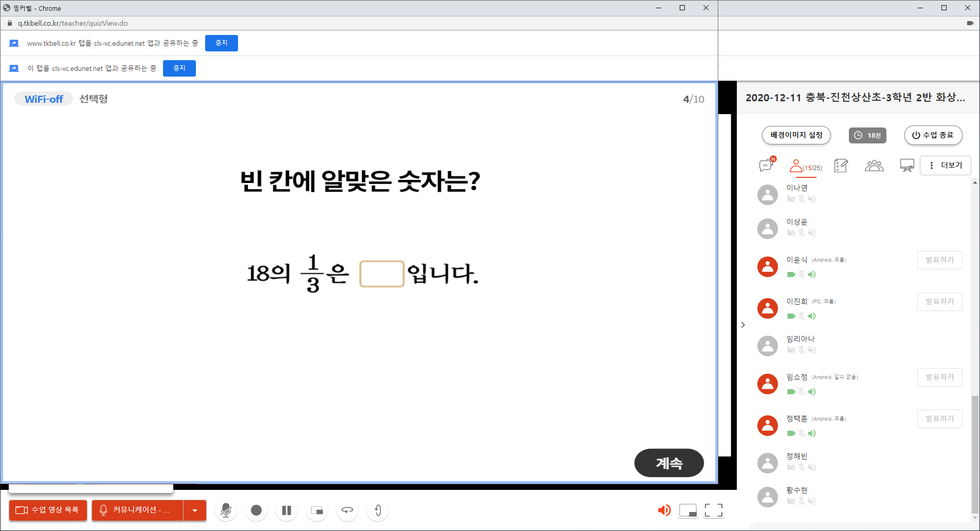Screen dimensions: 980x531
Task: Click 정해빈's gray avatar icon
Action: click(x=768, y=463)
